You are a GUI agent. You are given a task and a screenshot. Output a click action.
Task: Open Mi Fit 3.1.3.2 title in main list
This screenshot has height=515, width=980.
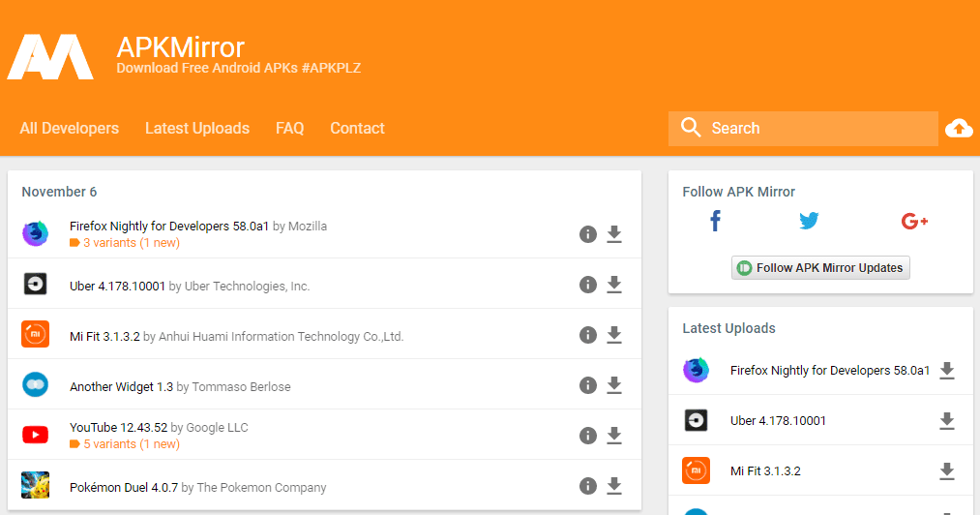coord(105,337)
